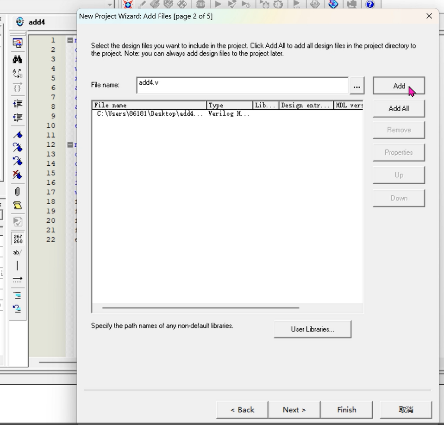Viewport: 444px width, 425px height.
Task: Click the file list horizontal scrollbar
Action: click(201, 308)
